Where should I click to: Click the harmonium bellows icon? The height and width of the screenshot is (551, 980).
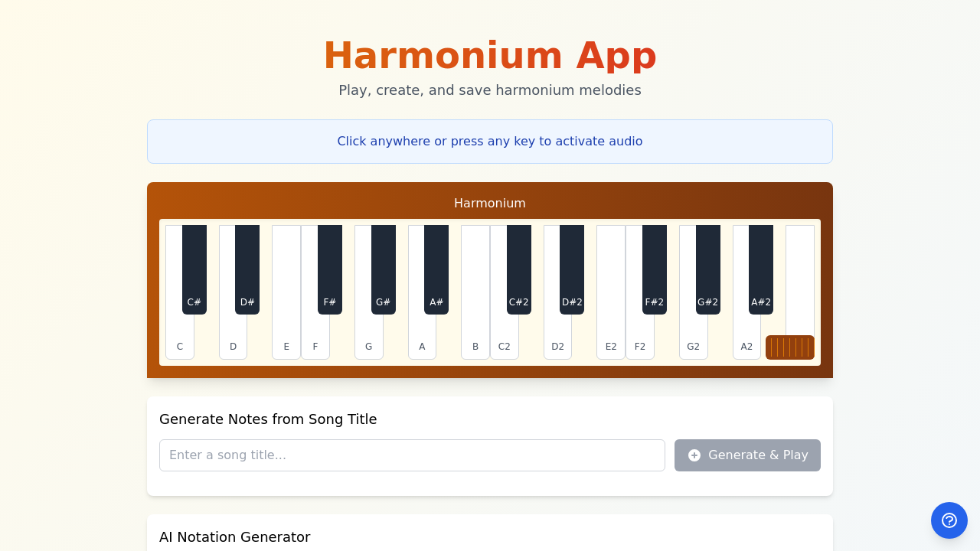coord(789,347)
